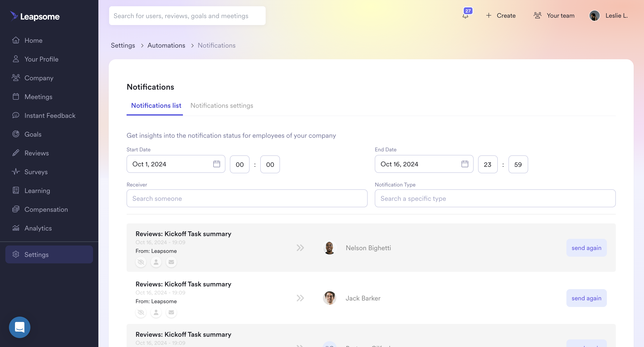Open Leslie L. user menu
Image resolution: width=644 pixels, height=347 pixels.
click(609, 15)
